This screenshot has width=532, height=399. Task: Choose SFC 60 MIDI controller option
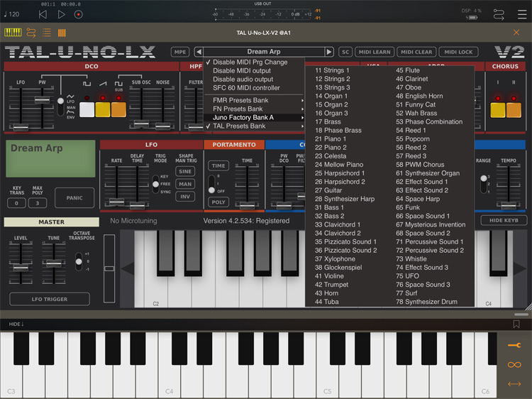coord(254,87)
